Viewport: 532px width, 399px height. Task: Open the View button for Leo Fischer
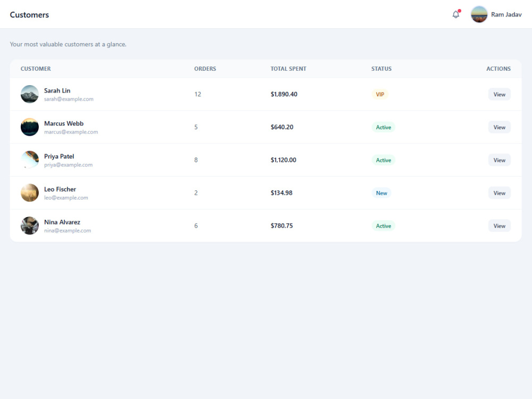pos(499,193)
